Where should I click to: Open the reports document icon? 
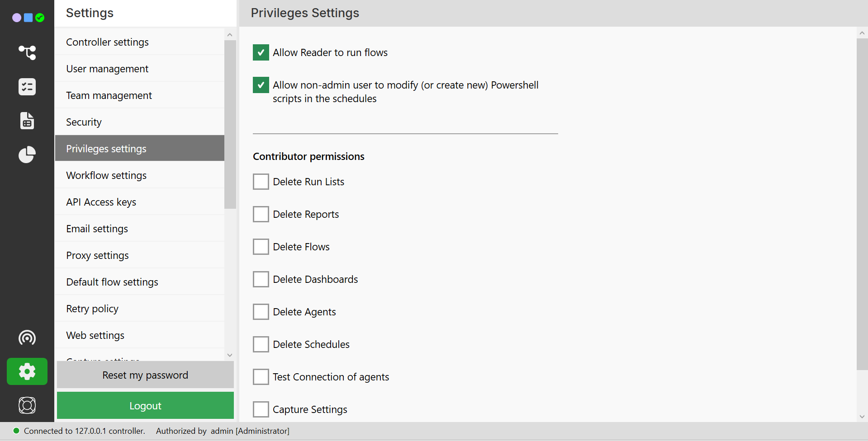coord(27,121)
